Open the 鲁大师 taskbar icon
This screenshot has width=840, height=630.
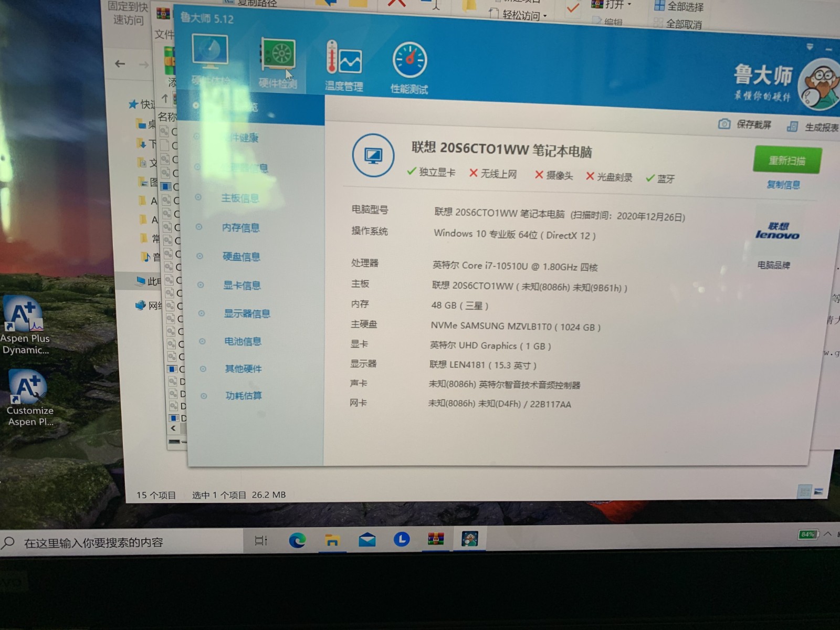point(469,539)
